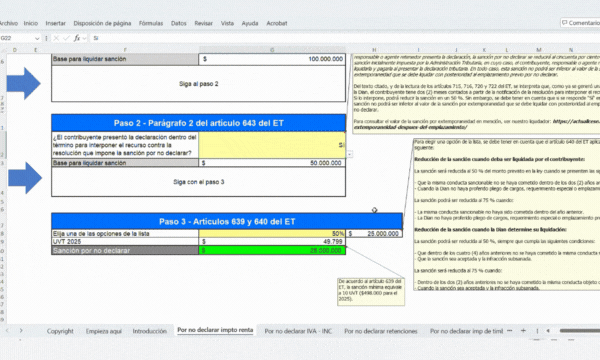Open the dropdown arrow beside the Si cell
This screenshot has height=360, width=600.
[x=350, y=154]
